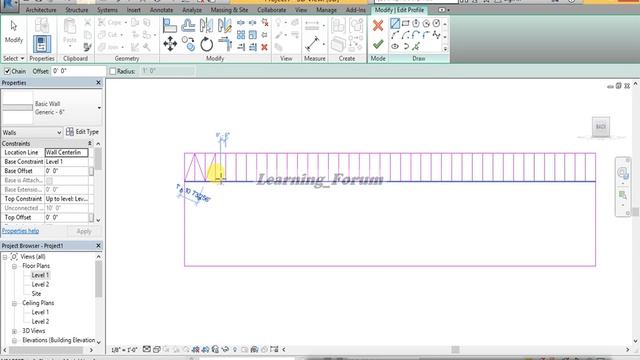Switch to the Structure ribbon tab
The image size is (640, 360).
coord(77,10)
